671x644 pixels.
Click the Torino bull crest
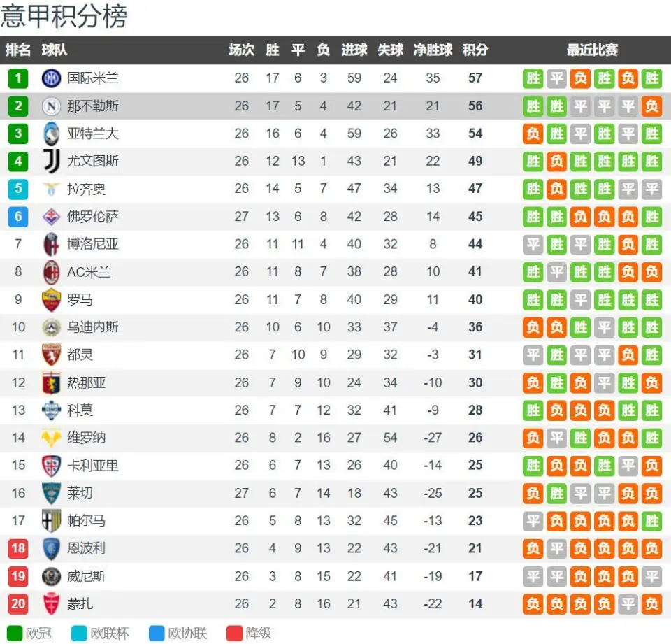coord(51,355)
